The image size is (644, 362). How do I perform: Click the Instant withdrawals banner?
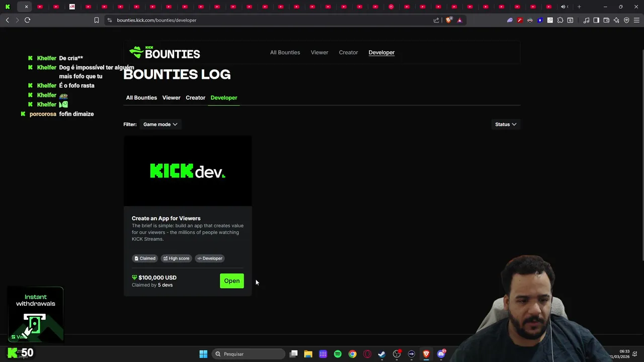pos(36,314)
